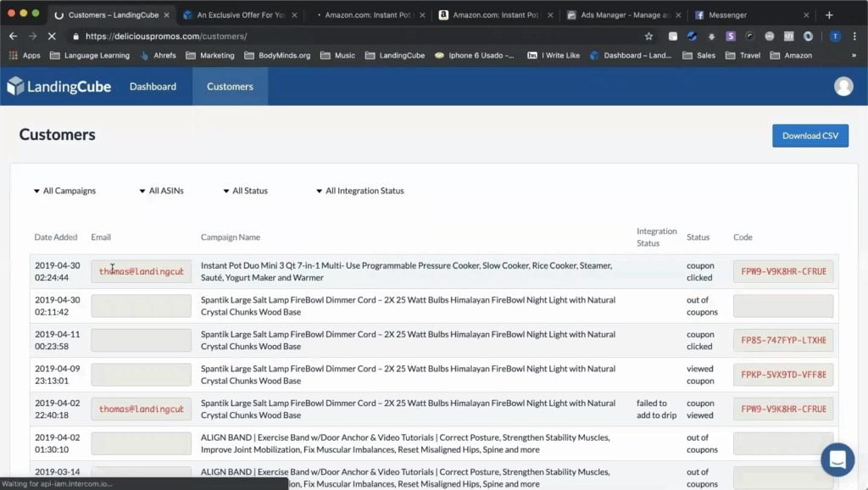Open the Amazon bookmark folder
The image size is (868, 490).
click(791, 55)
